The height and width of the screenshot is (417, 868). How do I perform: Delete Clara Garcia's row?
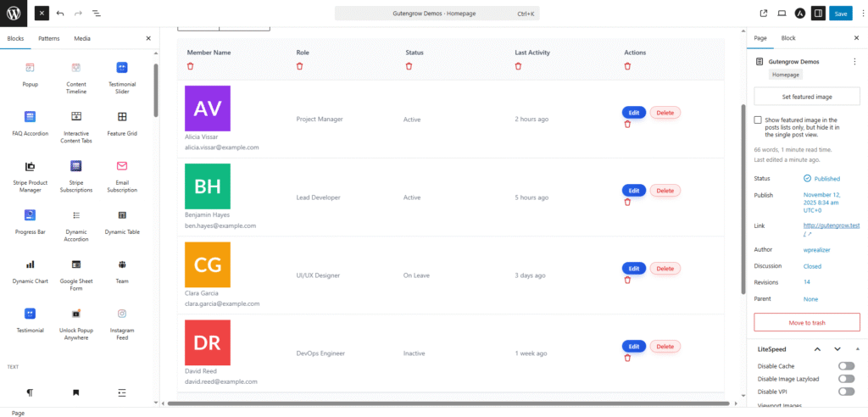665,269
